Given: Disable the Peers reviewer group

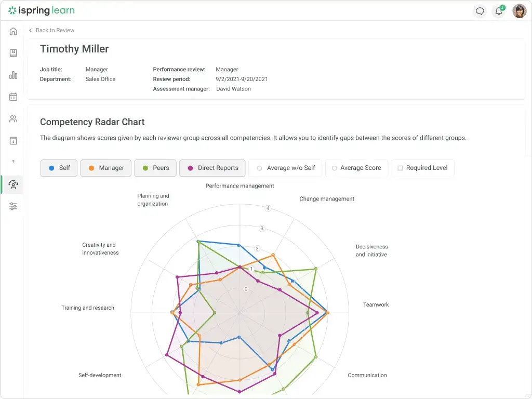Looking at the screenshot, I should click(155, 168).
